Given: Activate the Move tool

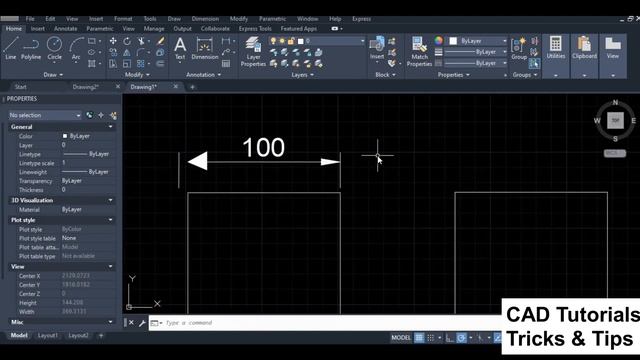Looking at the screenshot, I should tap(113, 41).
